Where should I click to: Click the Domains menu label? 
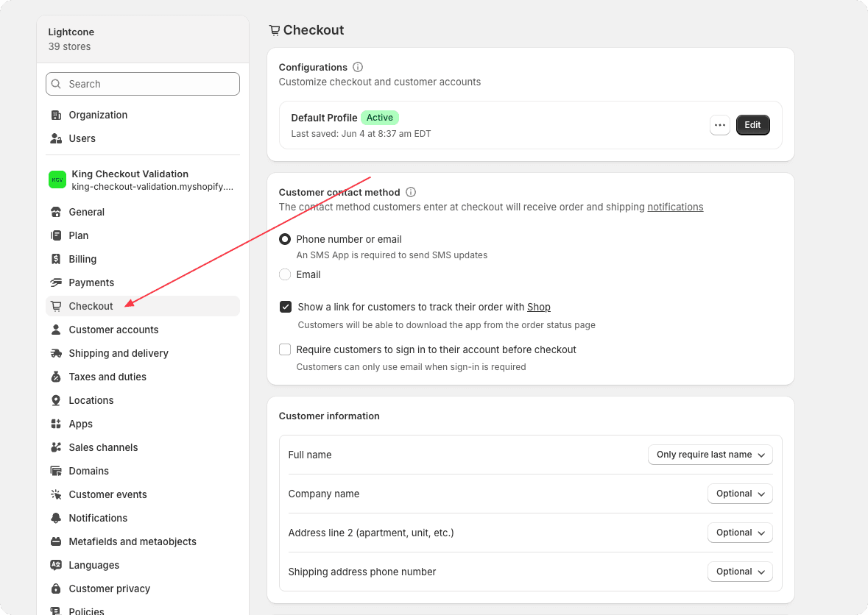[x=88, y=472]
